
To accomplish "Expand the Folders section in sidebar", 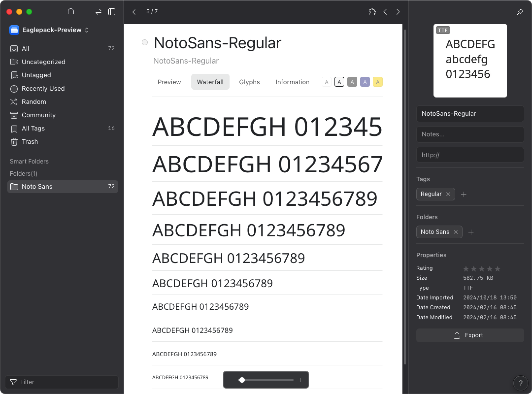I will [x=23, y=174].
